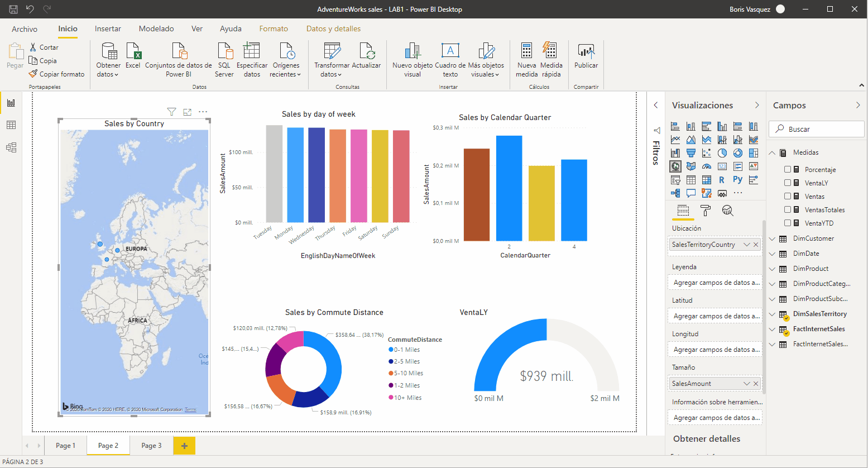
Task: Add a new page with the plus button
Action: (184, 445)
